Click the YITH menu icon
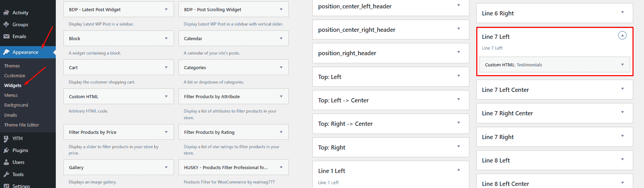Screen dimensions: 644x188 (6, 138)
